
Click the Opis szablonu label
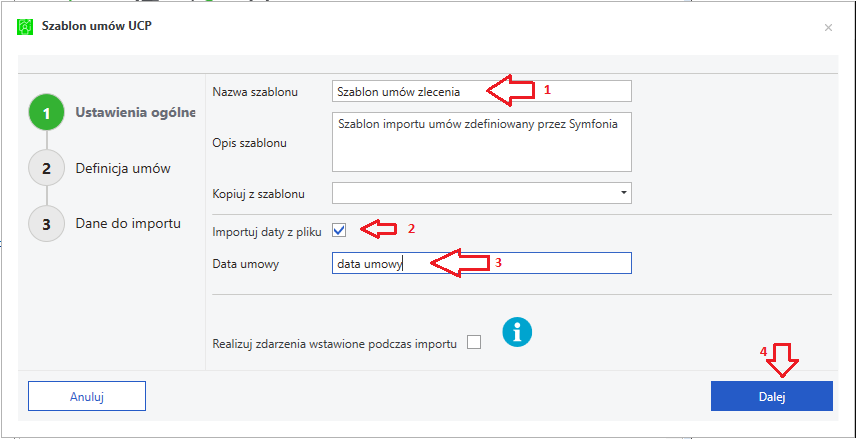click(250, 143)
